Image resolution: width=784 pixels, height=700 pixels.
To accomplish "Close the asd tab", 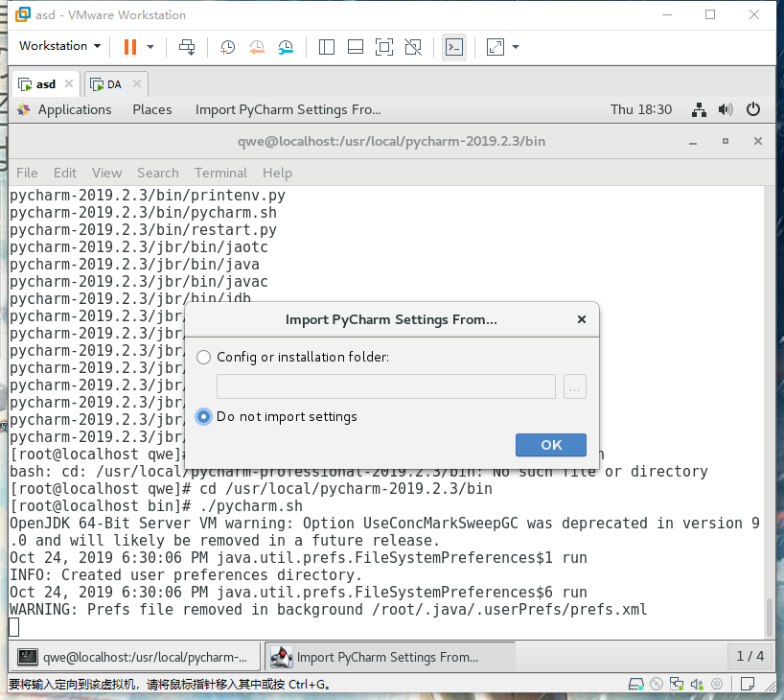I will coord(69,83).
